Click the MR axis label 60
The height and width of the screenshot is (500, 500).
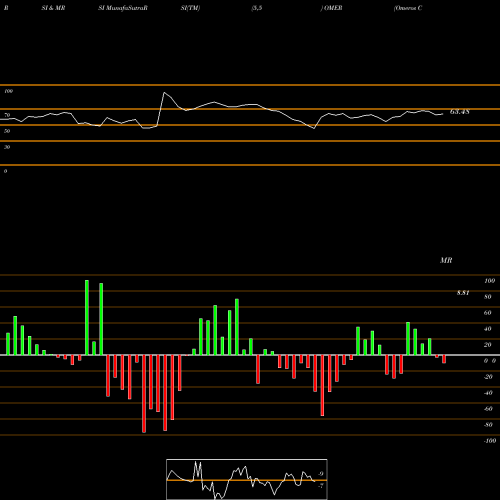488,313
